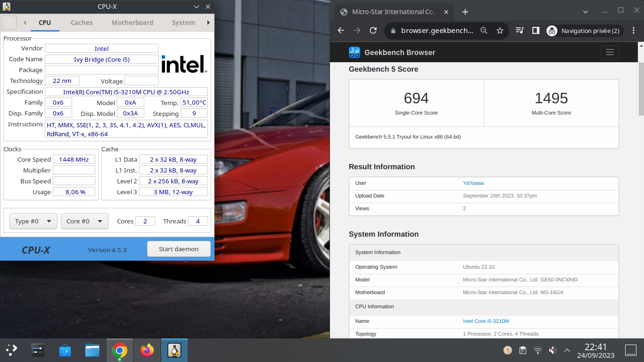This screenshot has height=362, width=644.
Task: Expand Geekbench hamburger navigation menu
Action: tap(610, 52)
